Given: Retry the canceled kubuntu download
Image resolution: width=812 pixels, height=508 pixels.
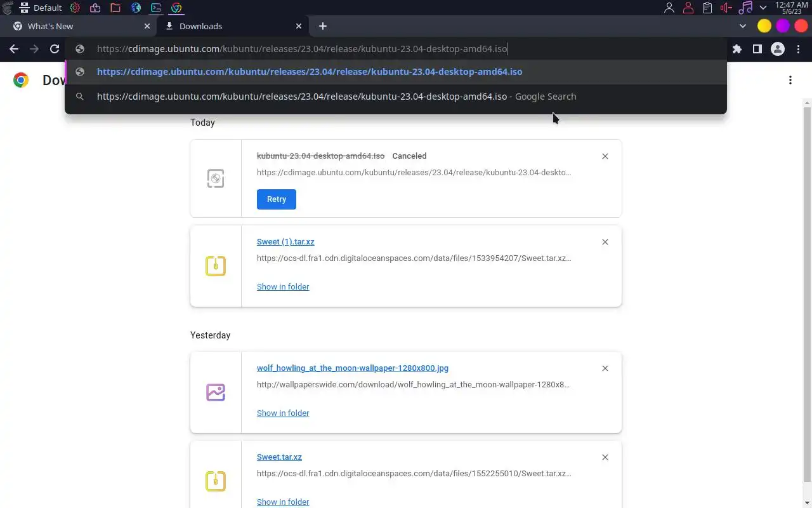Looking at the screenshot, I should tap(276, 199).
